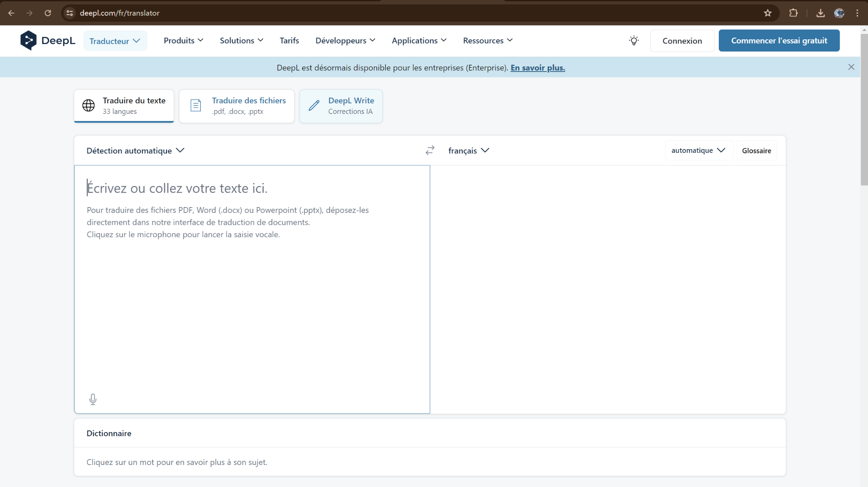
Task: Switch to Traduire des fichiers tab
Action: pos(236,106)
